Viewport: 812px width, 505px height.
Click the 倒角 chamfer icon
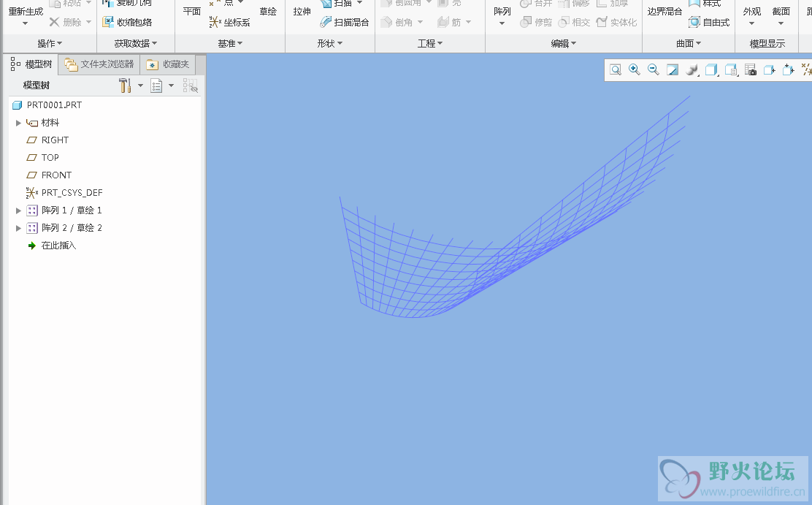(x=387, y=22)
